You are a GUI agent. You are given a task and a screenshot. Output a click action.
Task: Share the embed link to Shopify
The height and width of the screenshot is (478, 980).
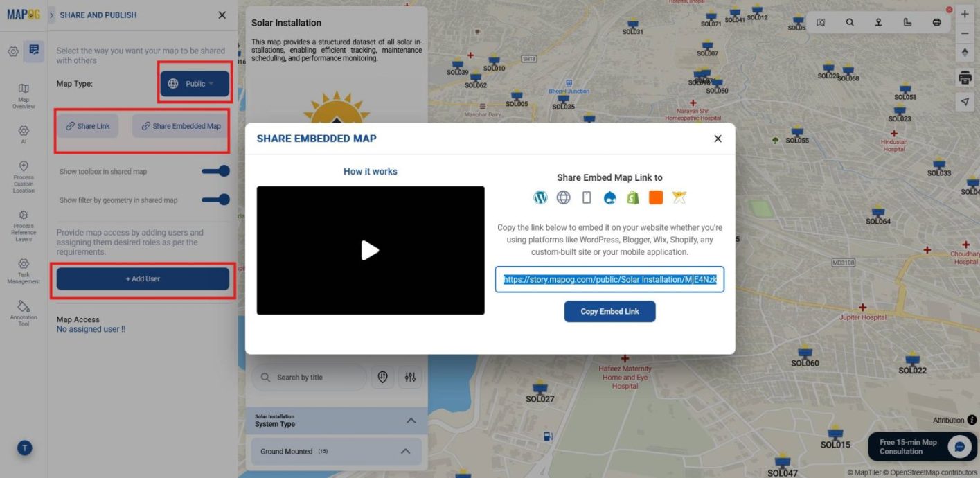click(632, 197)
